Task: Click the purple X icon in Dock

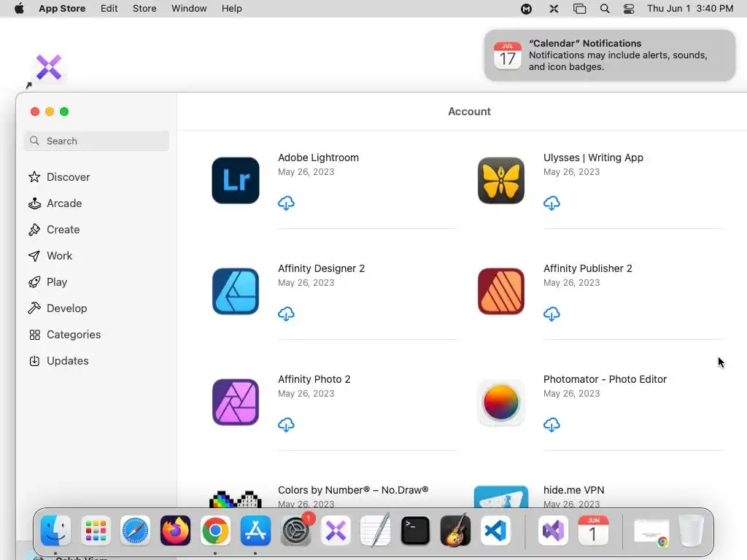Action: pyautogui.click(x=336, y=530)
